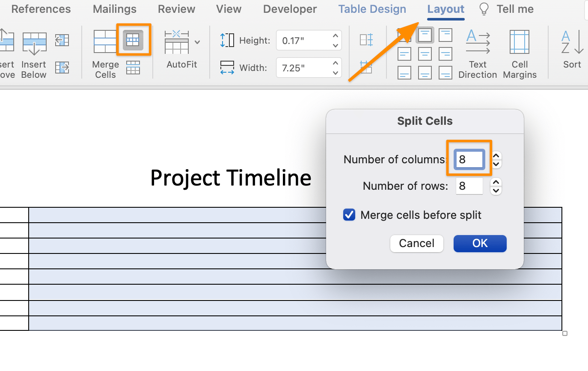Decrease Height with the down stepper
This screenshot has width=588, height=371.
click(x=336, y=45)
